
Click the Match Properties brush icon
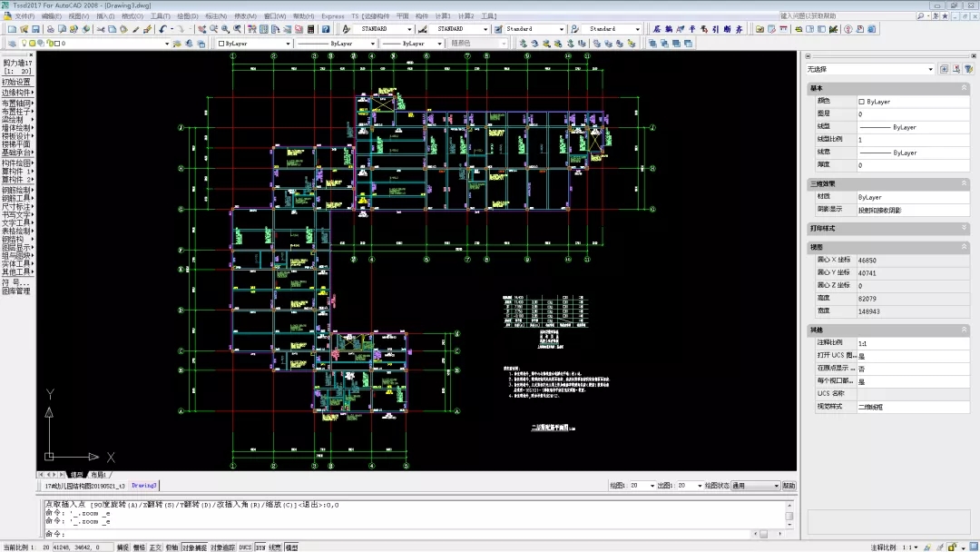click(x=135, y=29)
